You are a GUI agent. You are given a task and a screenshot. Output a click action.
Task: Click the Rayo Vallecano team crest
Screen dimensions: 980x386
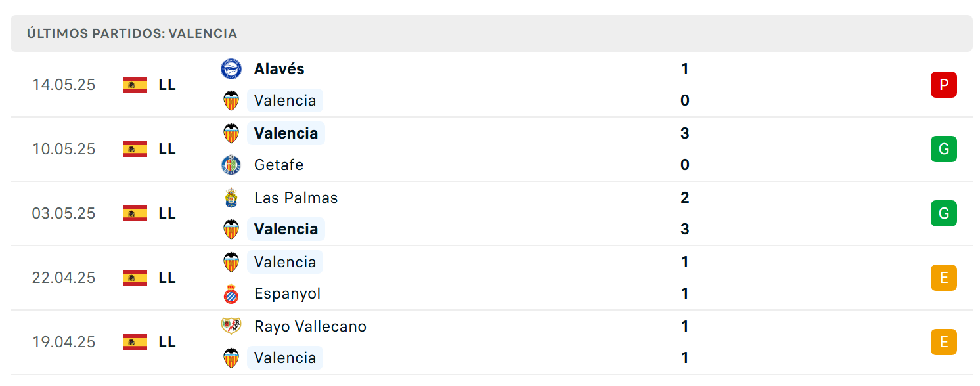click(x=231, y=326)
